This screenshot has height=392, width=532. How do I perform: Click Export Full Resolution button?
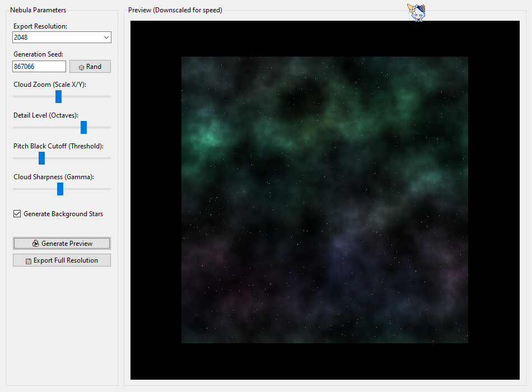click(x=62, y=260)
